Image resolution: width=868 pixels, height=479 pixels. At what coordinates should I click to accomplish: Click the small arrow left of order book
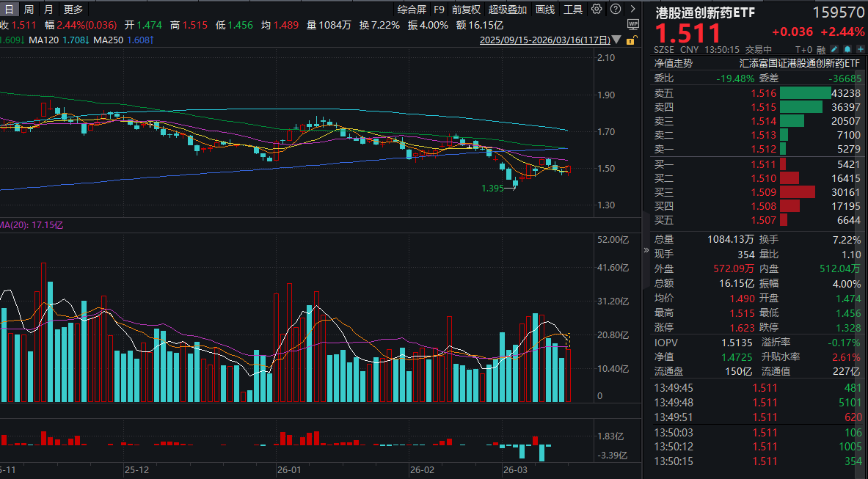[x=646, y=250]
